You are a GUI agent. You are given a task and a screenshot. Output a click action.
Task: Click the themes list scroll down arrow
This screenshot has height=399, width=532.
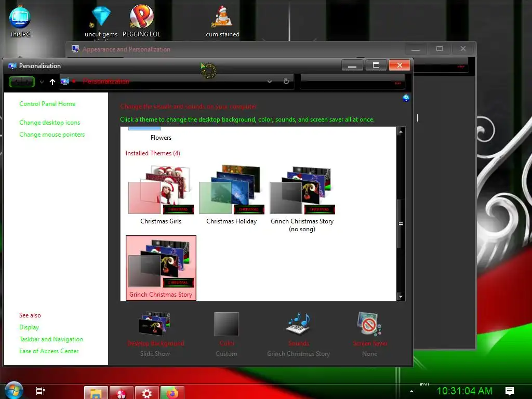point(401,297)
